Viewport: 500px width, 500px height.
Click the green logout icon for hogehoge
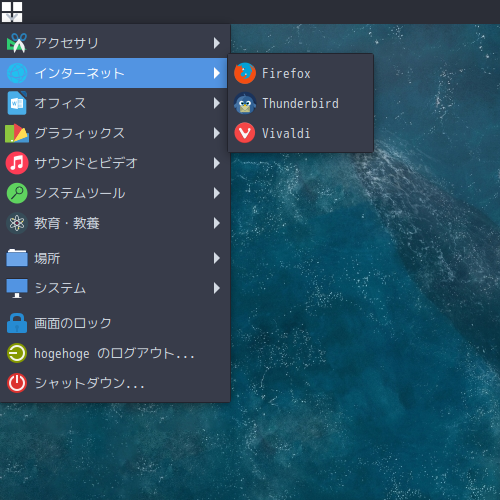pyautogui.click(x=17, y=353)
